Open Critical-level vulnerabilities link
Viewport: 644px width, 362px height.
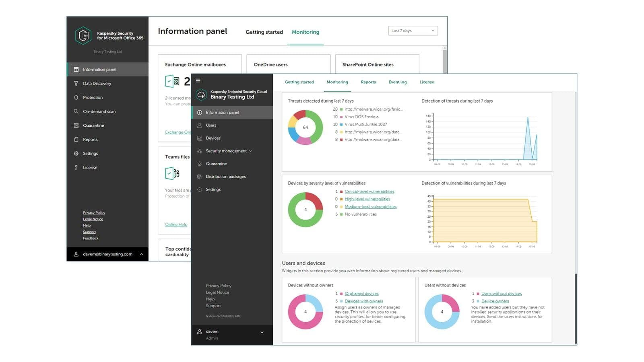tap(369, 192)
